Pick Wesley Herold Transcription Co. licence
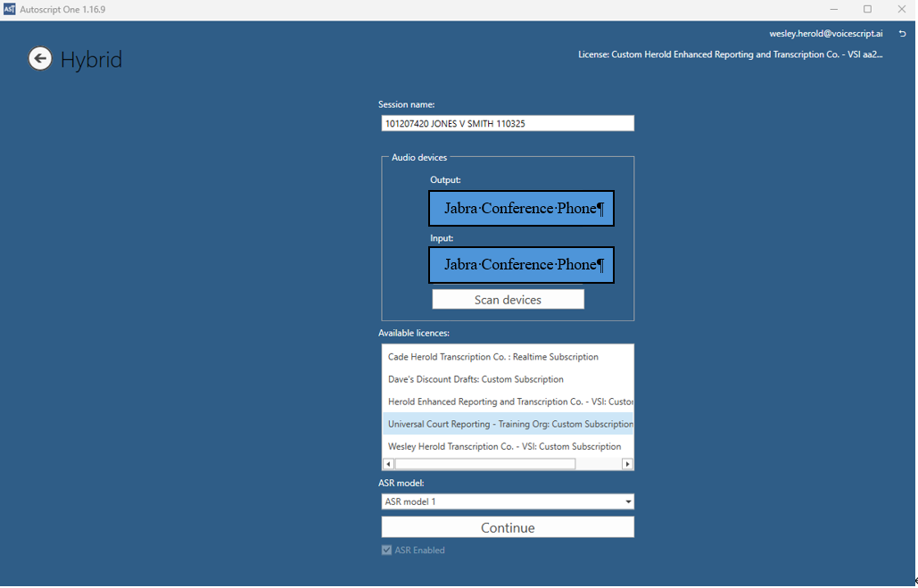This screenshot has width=918, height=588. pyautogui.click(x=504, y=446)
